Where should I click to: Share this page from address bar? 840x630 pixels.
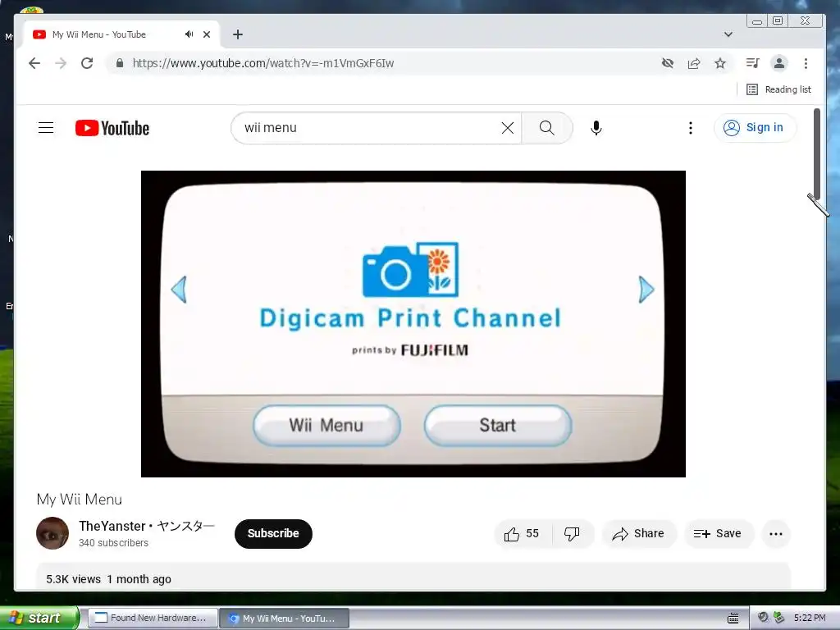pos(694,63)
